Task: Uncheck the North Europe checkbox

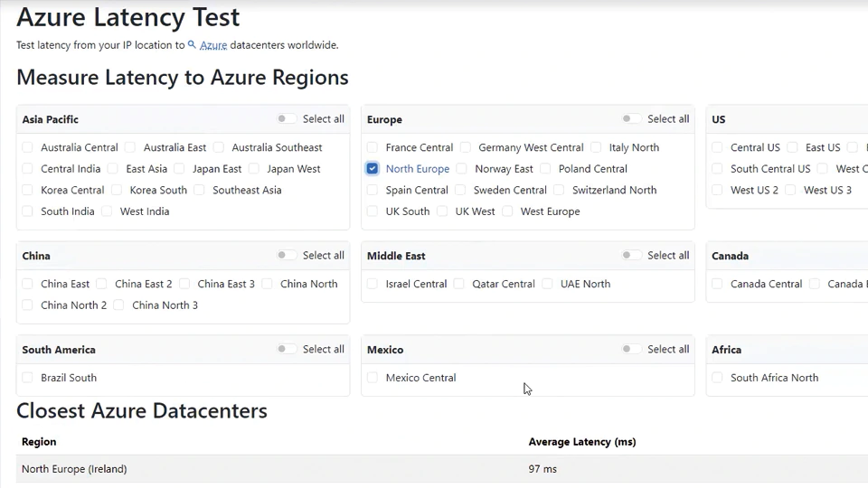Action: (372, 169)
